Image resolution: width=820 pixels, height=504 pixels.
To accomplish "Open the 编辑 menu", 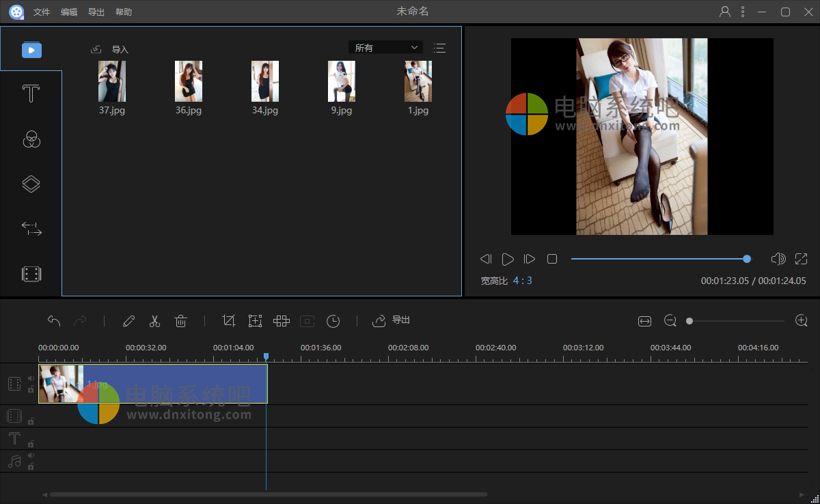I will coord(69,12).
